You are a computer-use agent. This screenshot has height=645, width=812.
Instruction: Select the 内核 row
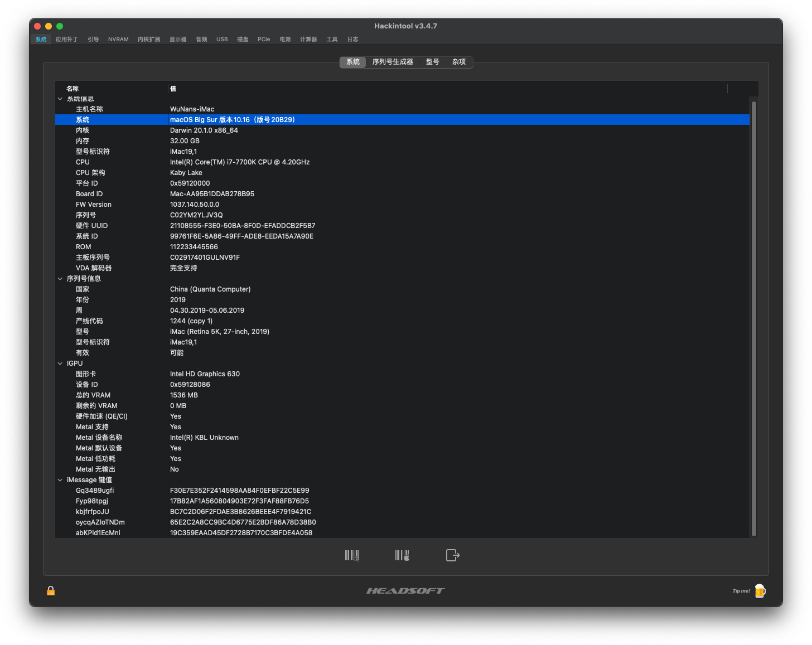402,130
